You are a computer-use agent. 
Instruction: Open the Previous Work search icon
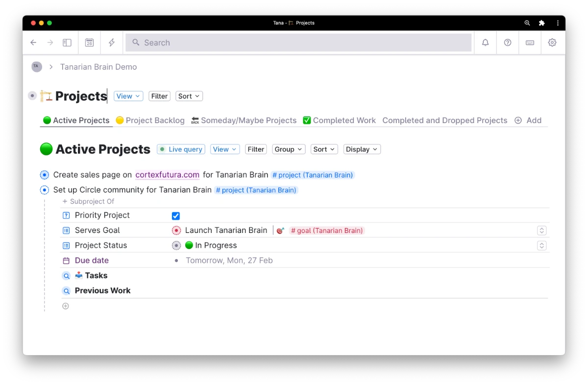[66, 291]
